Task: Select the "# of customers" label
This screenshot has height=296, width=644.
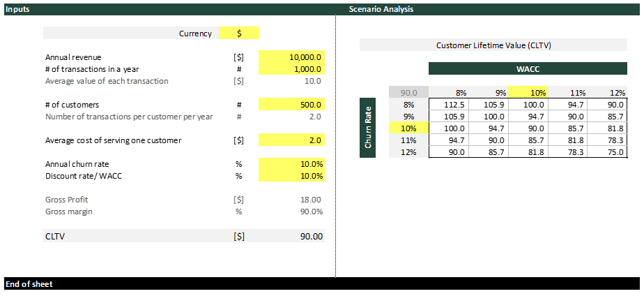Action: tap(72, 105)
